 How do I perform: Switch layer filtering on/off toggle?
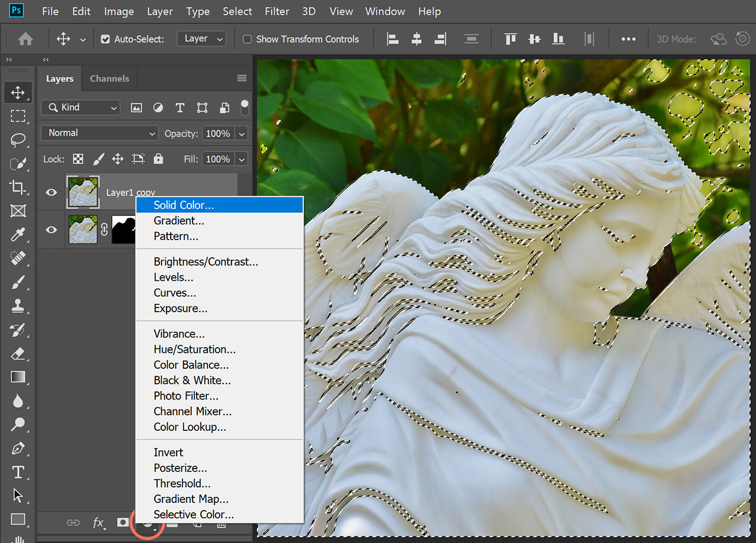tap(245, 108)
